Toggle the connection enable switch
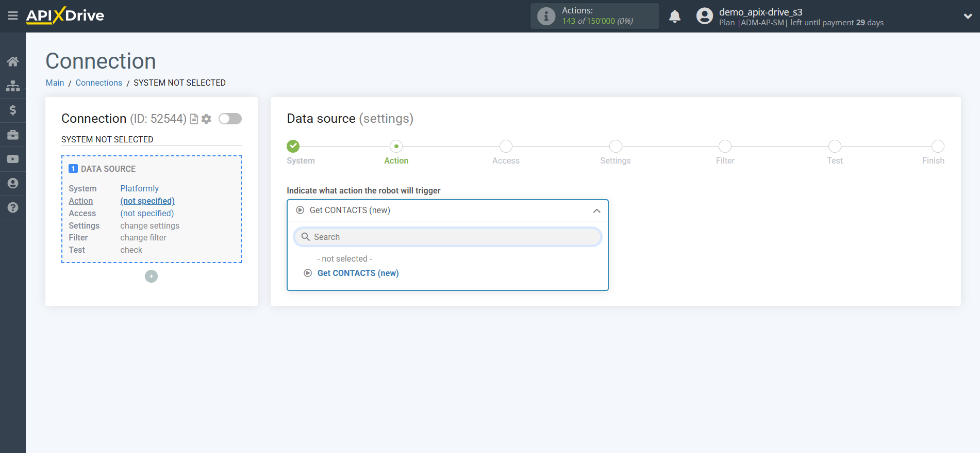 point(230,119)
